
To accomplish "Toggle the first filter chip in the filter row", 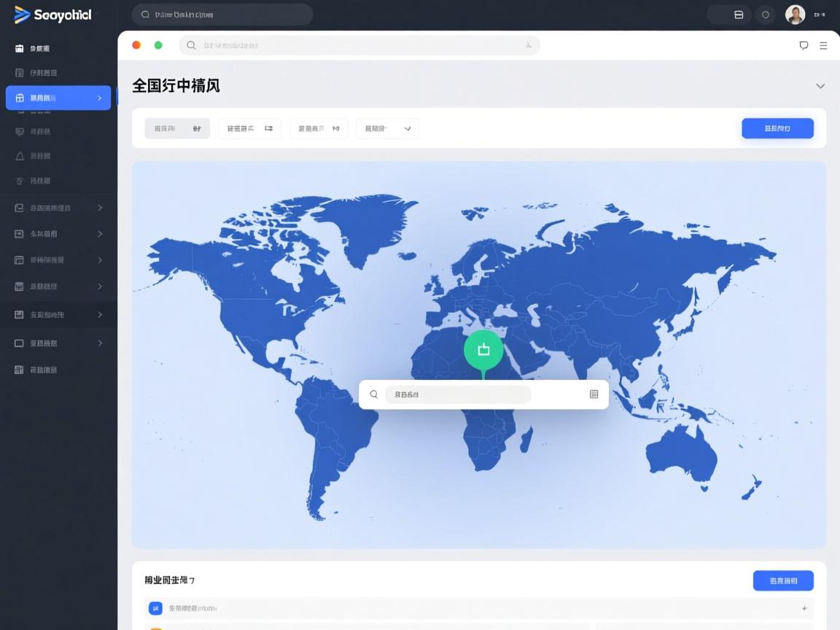I will [x=176, y=128].
